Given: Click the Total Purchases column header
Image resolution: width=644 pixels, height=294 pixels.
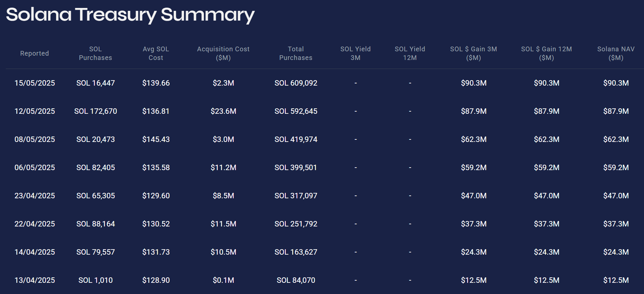Looking at the screenshot, I should 296,53.
